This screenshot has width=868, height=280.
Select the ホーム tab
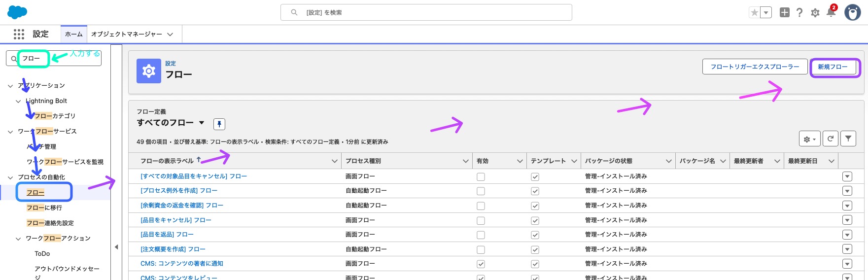(74, 34)
